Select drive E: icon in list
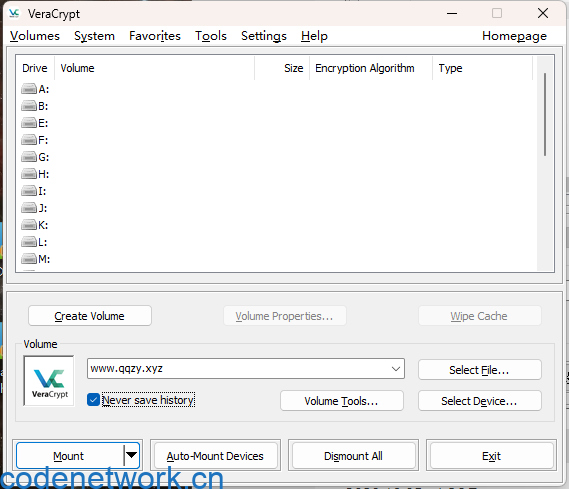 29,123
